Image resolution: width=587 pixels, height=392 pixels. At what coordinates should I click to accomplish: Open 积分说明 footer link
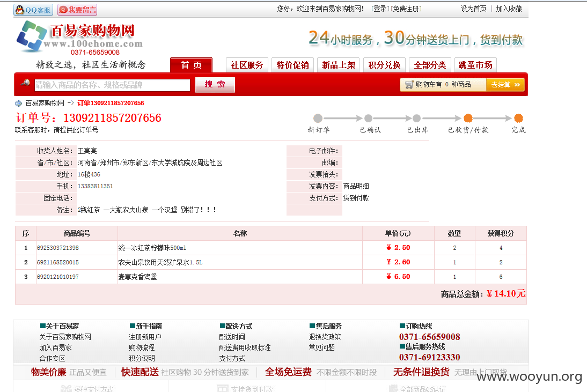pyautogui.click(x=142, y=358)
